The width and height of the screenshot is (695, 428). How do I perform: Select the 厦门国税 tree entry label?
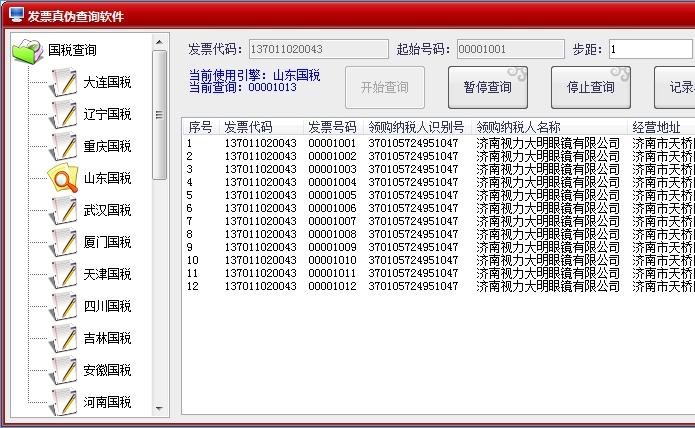(107, 242)
